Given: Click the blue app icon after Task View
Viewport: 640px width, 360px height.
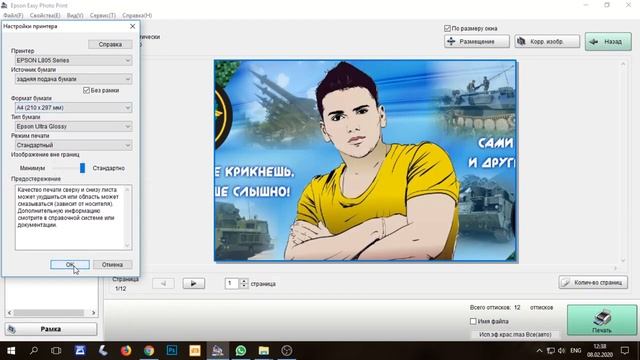Looking at the screenshot, I should pos(80,350).
